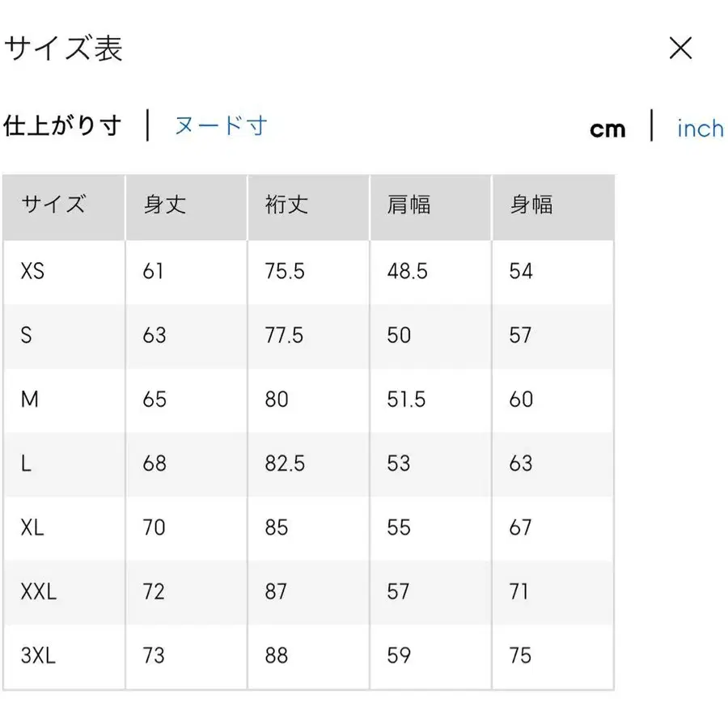Click the 肩幅 shoulder width header

408,205
